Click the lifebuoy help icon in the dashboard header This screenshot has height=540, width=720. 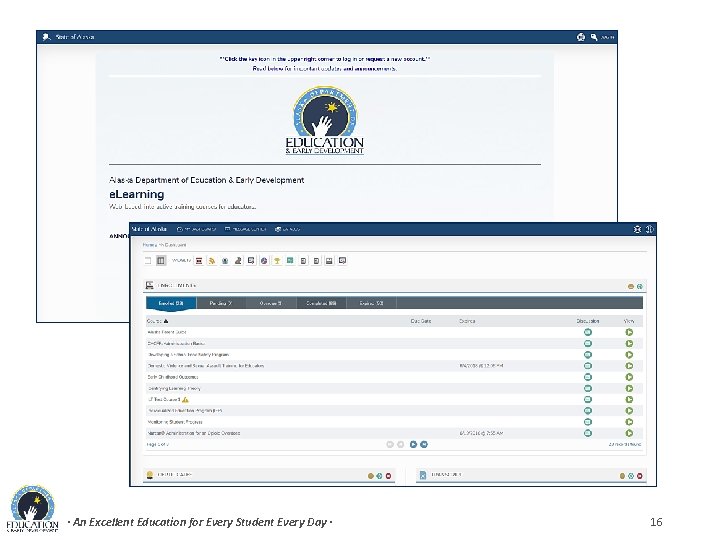coord(637,229)
